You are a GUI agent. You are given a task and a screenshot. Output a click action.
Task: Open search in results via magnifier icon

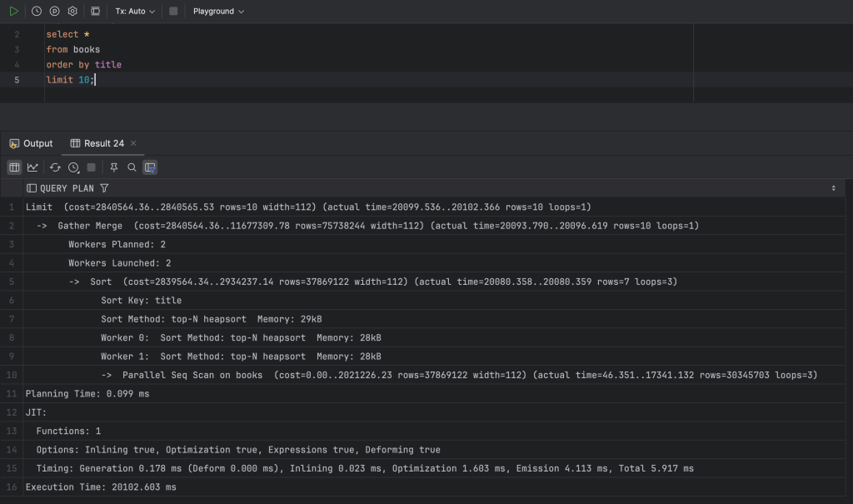pos(132,167)
